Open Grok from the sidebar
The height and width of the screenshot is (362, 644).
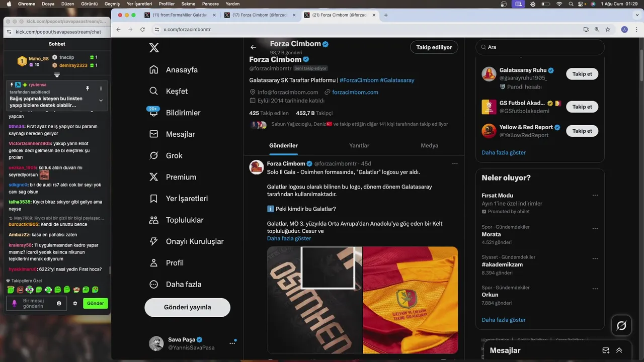pyautogui.click(x=166, y=156)
